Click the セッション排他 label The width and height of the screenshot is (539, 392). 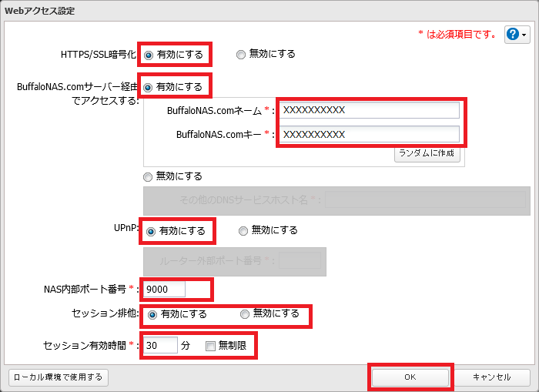tap(105, 313)
